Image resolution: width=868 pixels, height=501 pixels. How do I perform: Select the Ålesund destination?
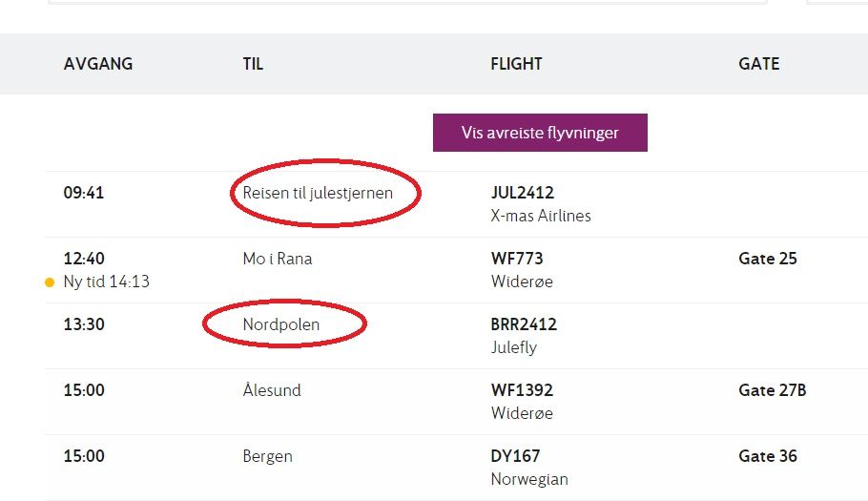coord(272,390)
